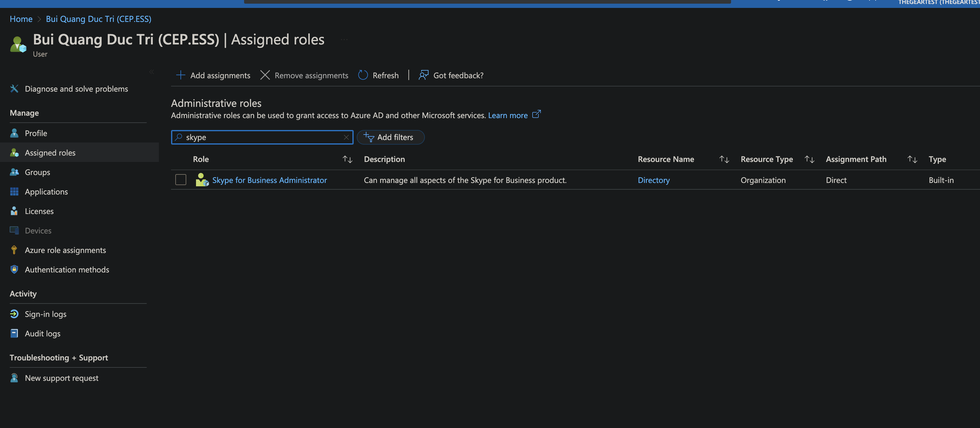Screen dimensions: 980x428
Task: Click the Description column header
Action: point(384,159)
